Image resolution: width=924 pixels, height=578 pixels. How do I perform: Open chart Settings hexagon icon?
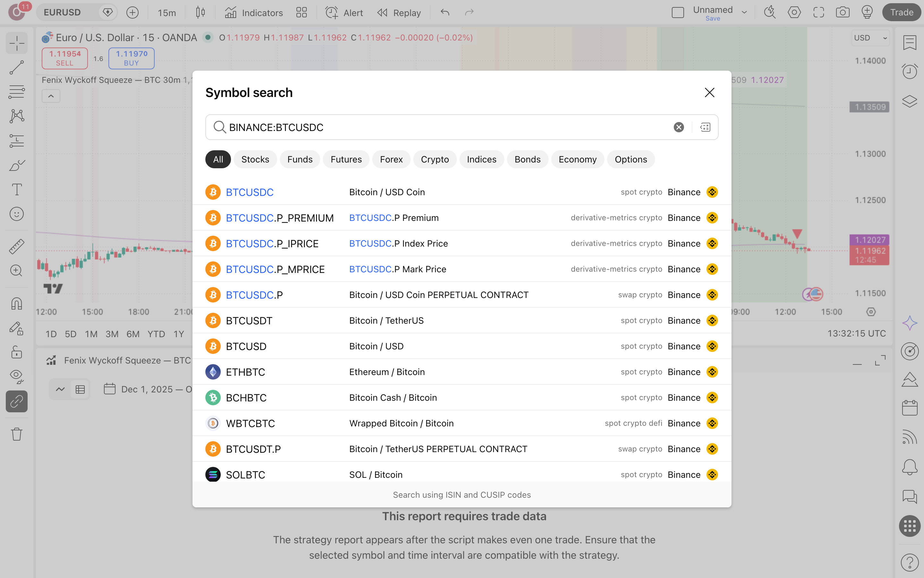tap(794, 12)
